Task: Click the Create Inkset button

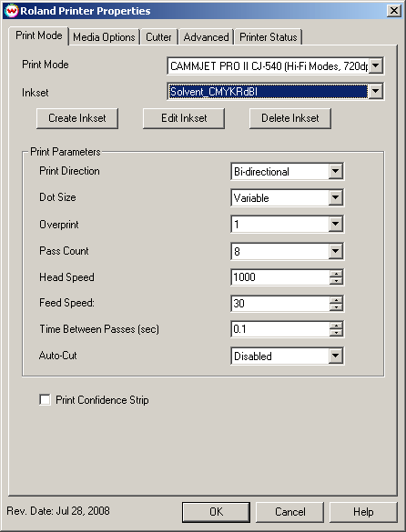Action: pyautogui.click(x=77, y=118)
